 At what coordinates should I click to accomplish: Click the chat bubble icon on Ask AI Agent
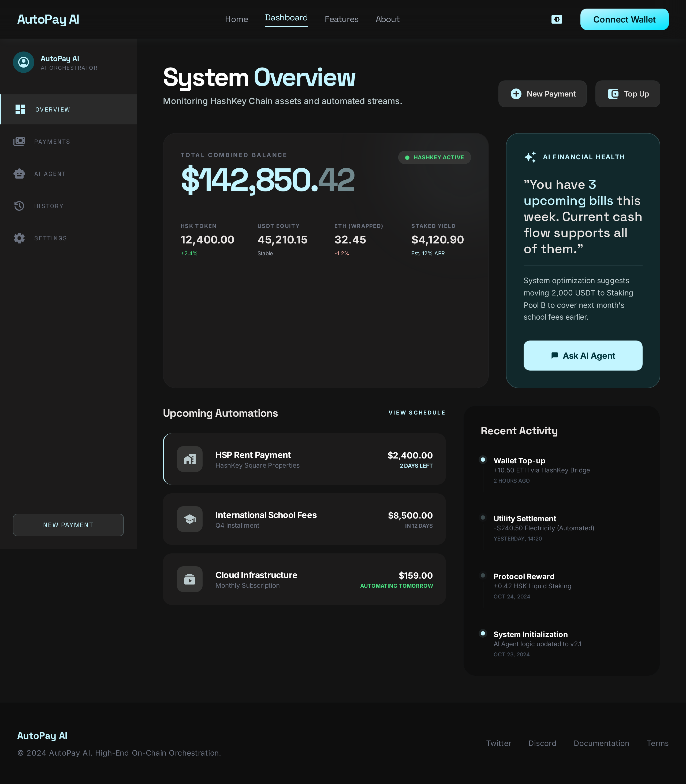pos(554,356)
